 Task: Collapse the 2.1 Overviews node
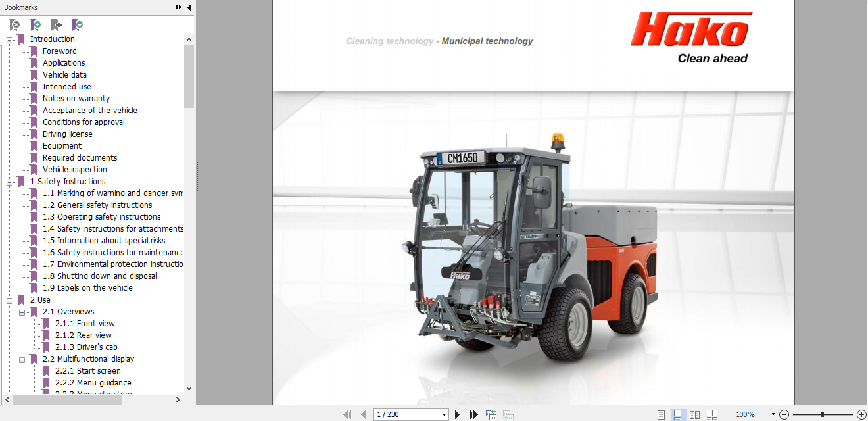(22, 312)
